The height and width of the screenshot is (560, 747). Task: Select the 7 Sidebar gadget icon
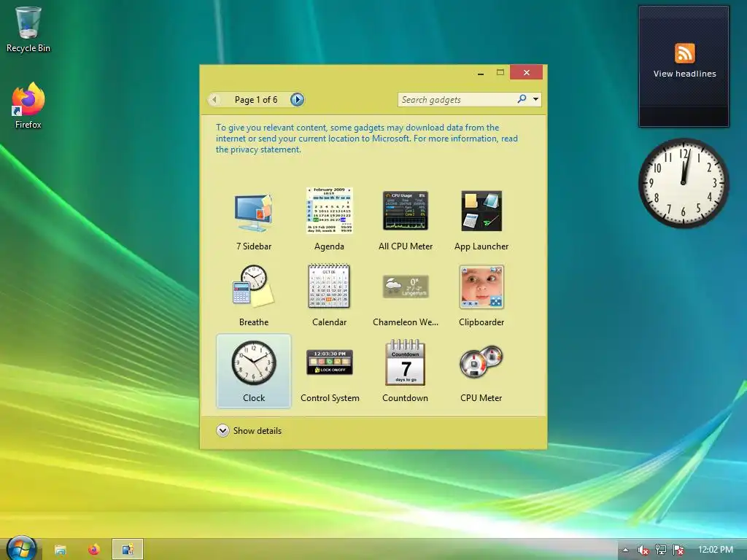(x=253, y=213)
